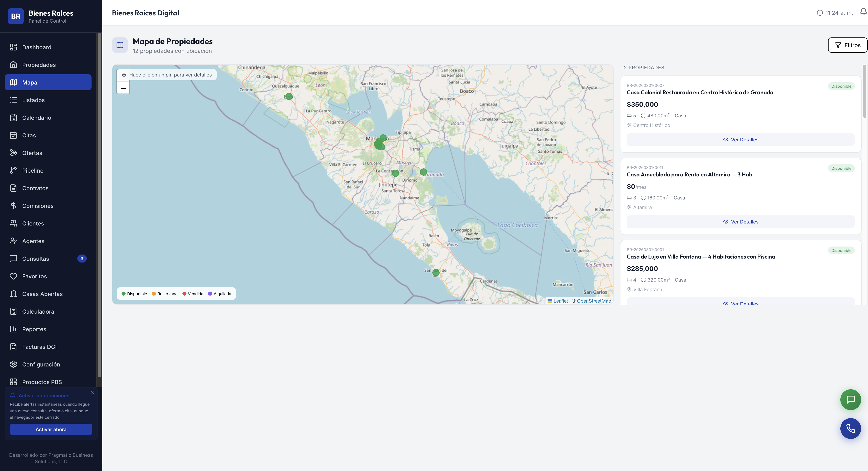Screen dimensions: 868x471
Task: Open the Filtros filter panel
Action: tap(847, 45)
